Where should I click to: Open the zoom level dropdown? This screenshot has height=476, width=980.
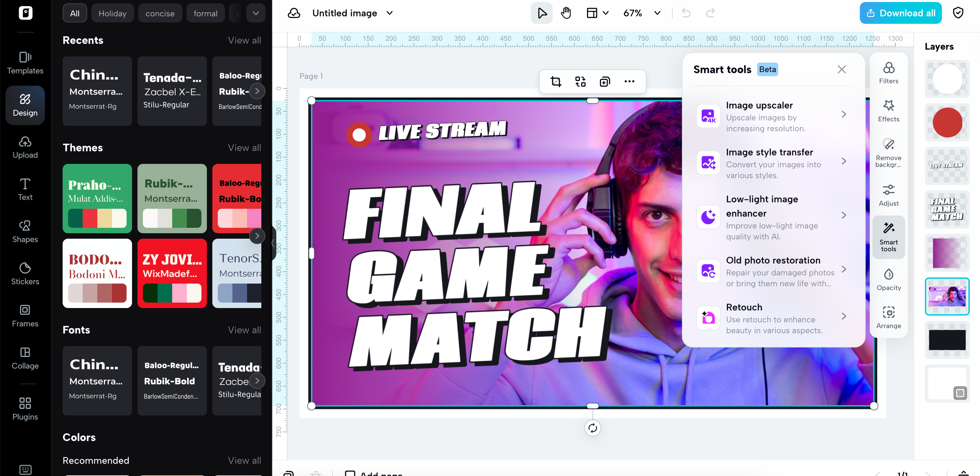click(x=657, y=13)
